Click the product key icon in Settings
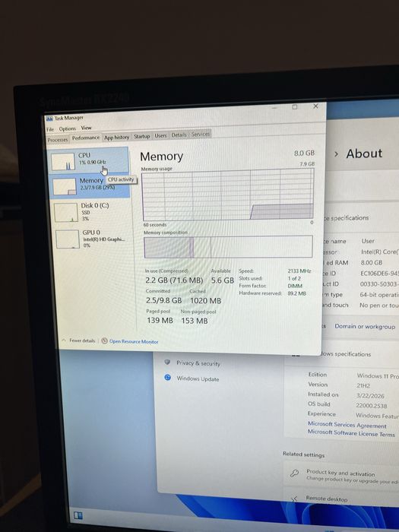This screenshot has height=532, width=399. point(294,473)
